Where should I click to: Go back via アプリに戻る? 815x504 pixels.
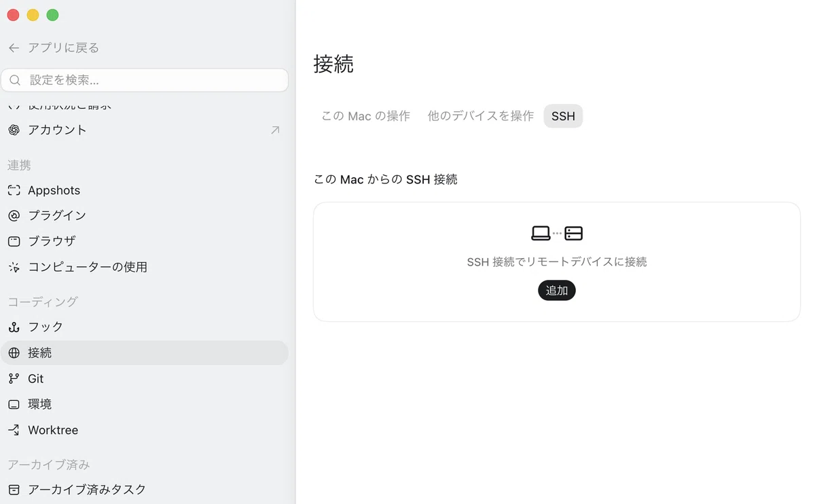click(x=54, y=48)
